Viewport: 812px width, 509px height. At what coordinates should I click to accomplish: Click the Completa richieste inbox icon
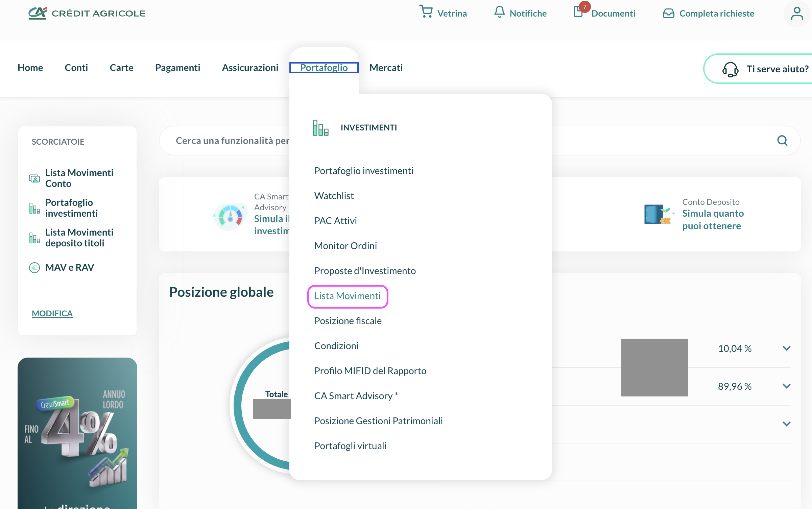[668, 13]
